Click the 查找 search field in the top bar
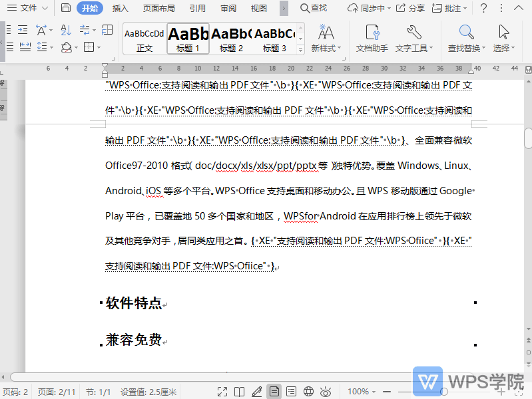Viewport: 532px width, 399px height. (314, 8)
